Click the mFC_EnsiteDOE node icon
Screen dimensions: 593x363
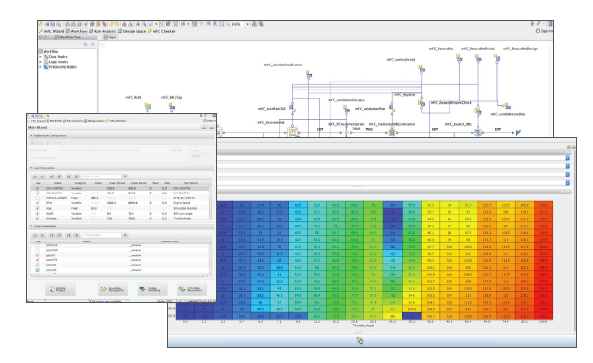292,132
